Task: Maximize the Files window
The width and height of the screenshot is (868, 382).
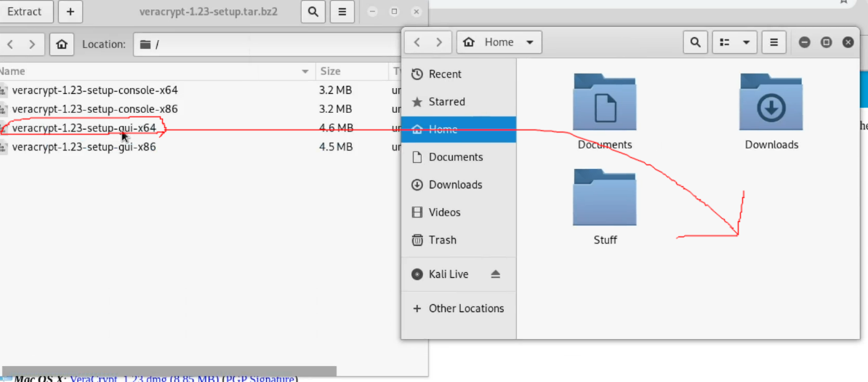Action: click(x=826, y=42)
